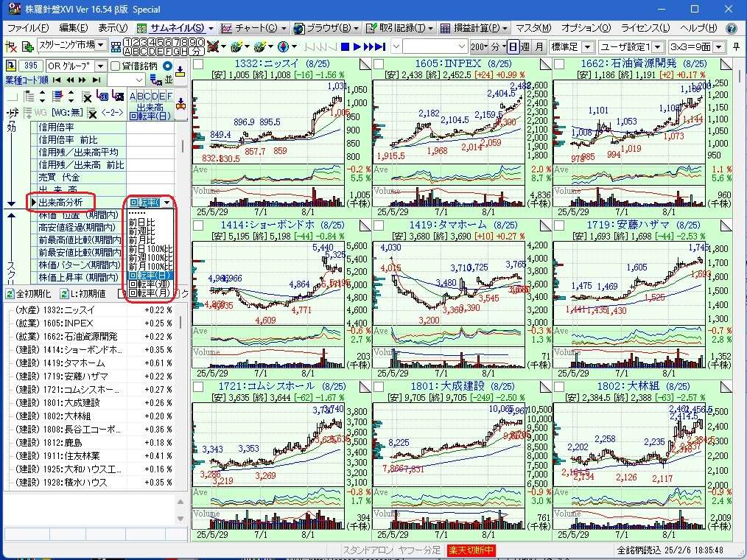Click the crossed-out flag icon in toolbar
747x560 pixels.
pos(214,46)
